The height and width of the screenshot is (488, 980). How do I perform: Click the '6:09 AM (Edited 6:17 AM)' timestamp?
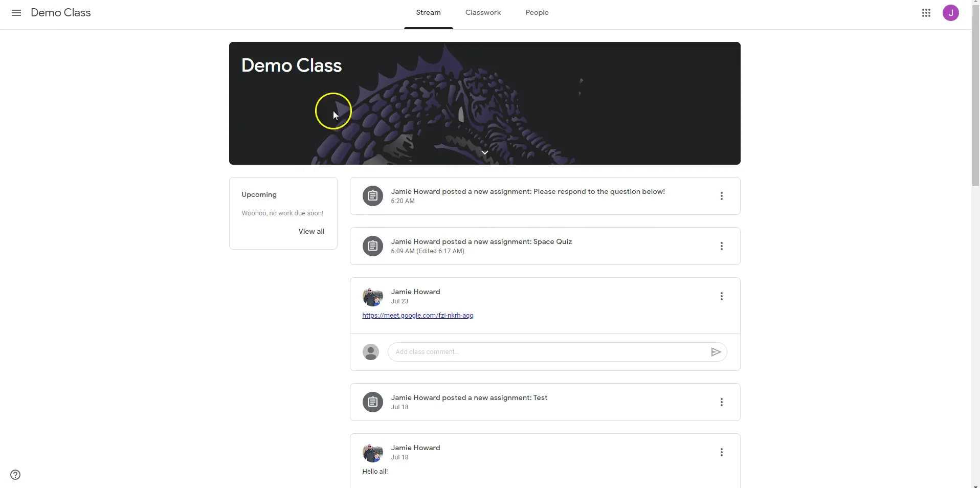[x=428, y=251]
